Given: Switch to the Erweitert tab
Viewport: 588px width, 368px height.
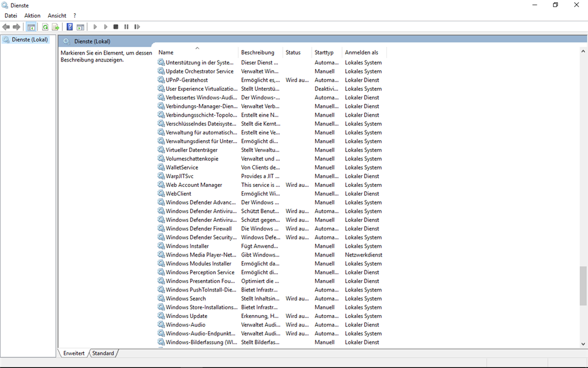Looking at the screenshot, I should point(74,354).
